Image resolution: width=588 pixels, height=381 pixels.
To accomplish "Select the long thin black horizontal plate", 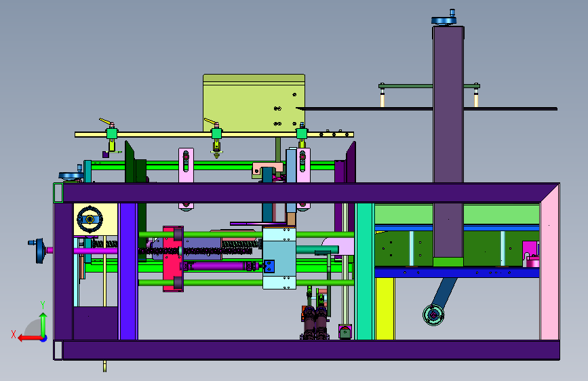I will 427,108.
